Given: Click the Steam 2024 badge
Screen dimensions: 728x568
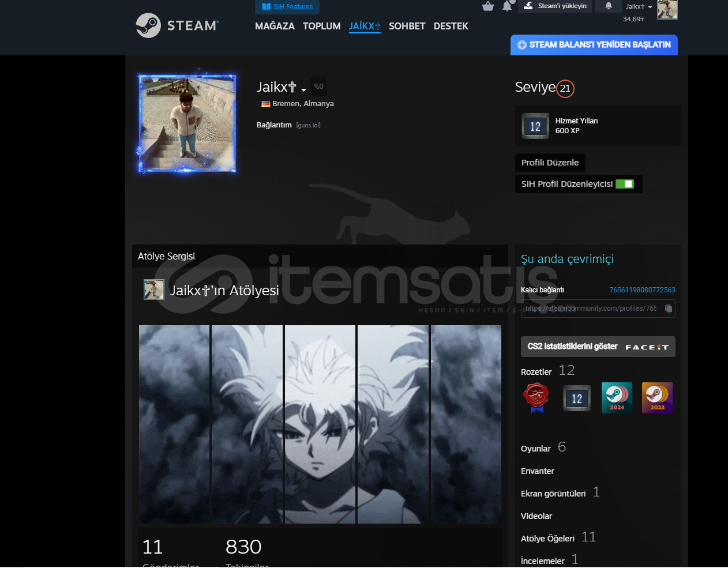Looking at the screenshot, I should (617, 397).
